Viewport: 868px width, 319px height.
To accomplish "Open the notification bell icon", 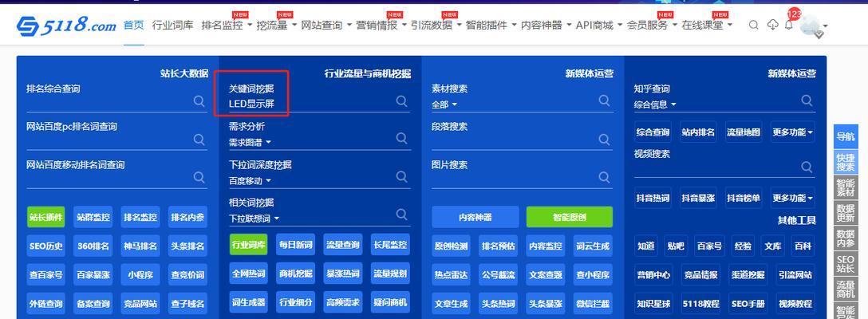I will (x=789, y=25).
